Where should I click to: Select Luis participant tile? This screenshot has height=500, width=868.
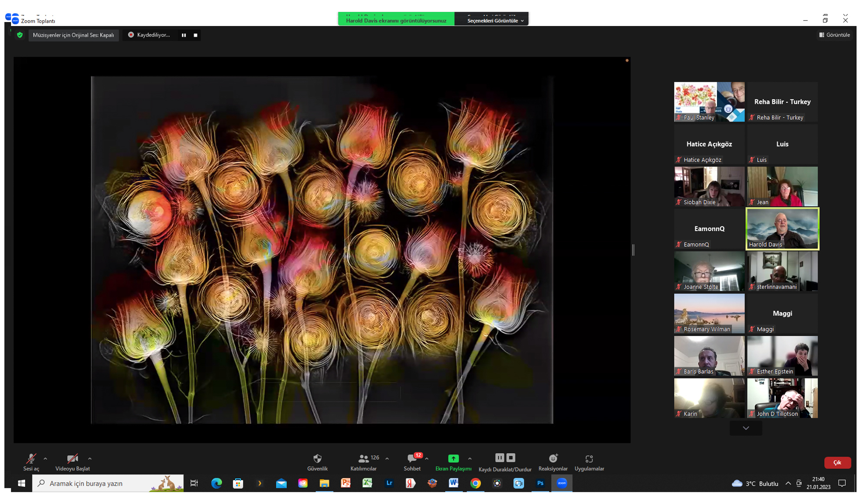pos(782,144)
